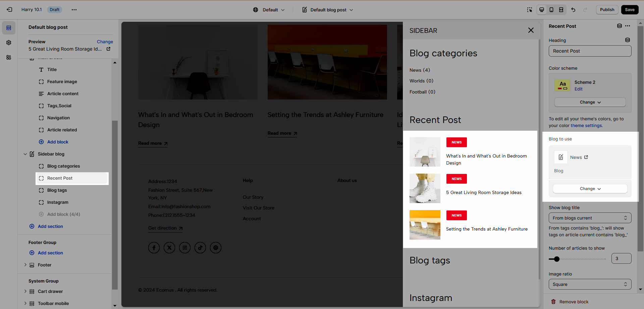The width and height of the screenshot is (644, 309).
Task: Click the globe icon beside Default
Action: (256, 10)
